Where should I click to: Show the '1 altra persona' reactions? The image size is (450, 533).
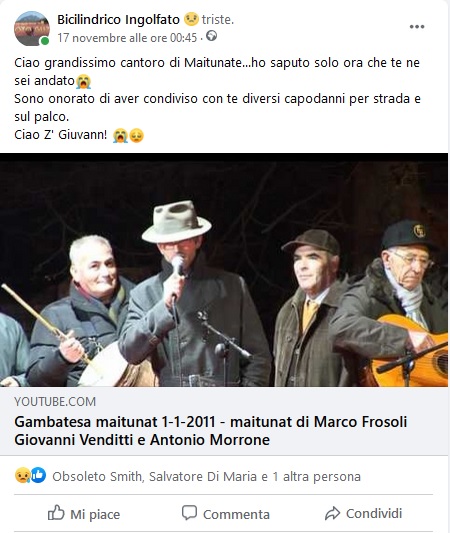point(316,476)
